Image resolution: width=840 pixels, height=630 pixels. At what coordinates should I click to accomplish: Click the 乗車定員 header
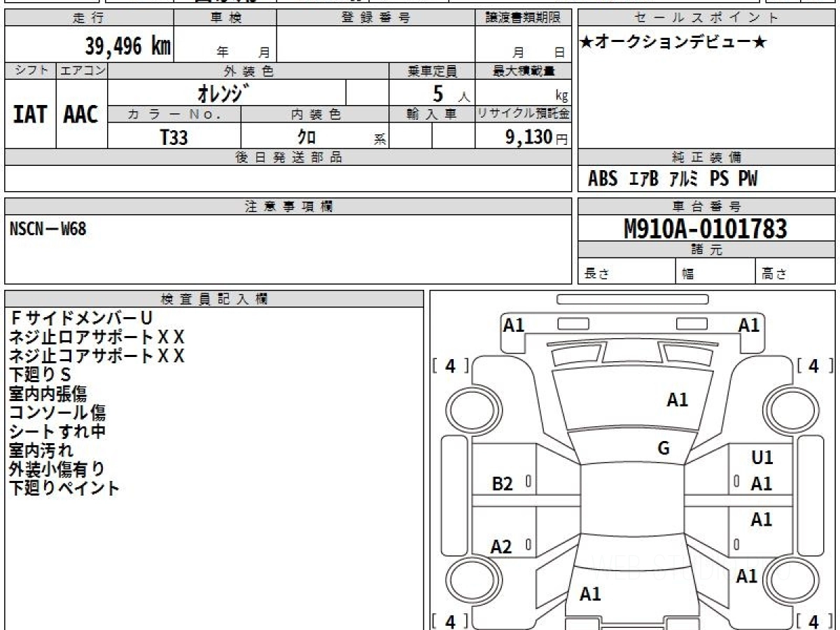(432, 71)
